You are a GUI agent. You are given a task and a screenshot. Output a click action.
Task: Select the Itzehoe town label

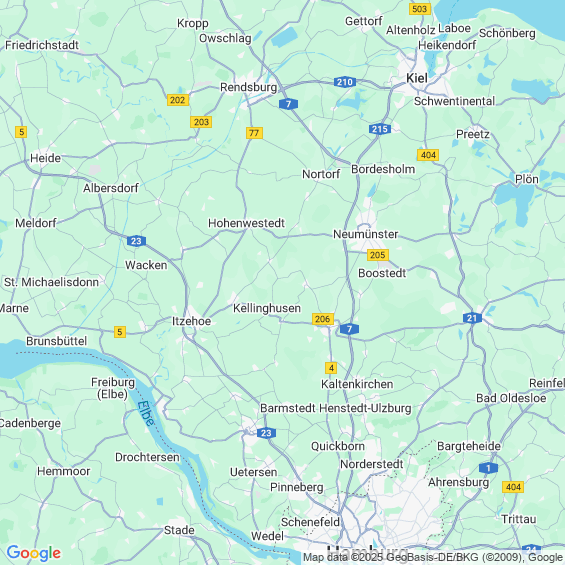point(191,321)
